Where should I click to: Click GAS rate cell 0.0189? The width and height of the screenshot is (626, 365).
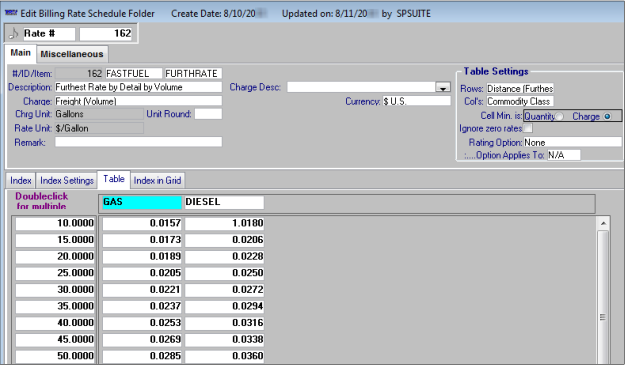(x=142, y=256)
